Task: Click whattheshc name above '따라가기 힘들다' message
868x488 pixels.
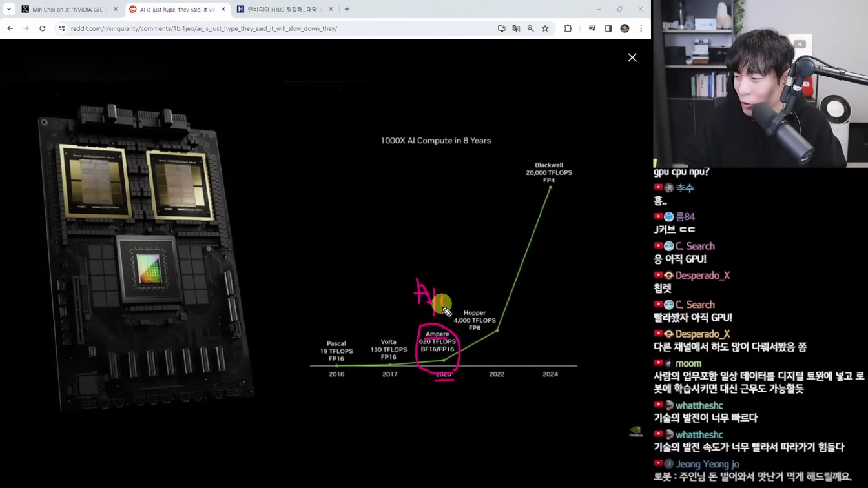Action: tap(699, 435)
